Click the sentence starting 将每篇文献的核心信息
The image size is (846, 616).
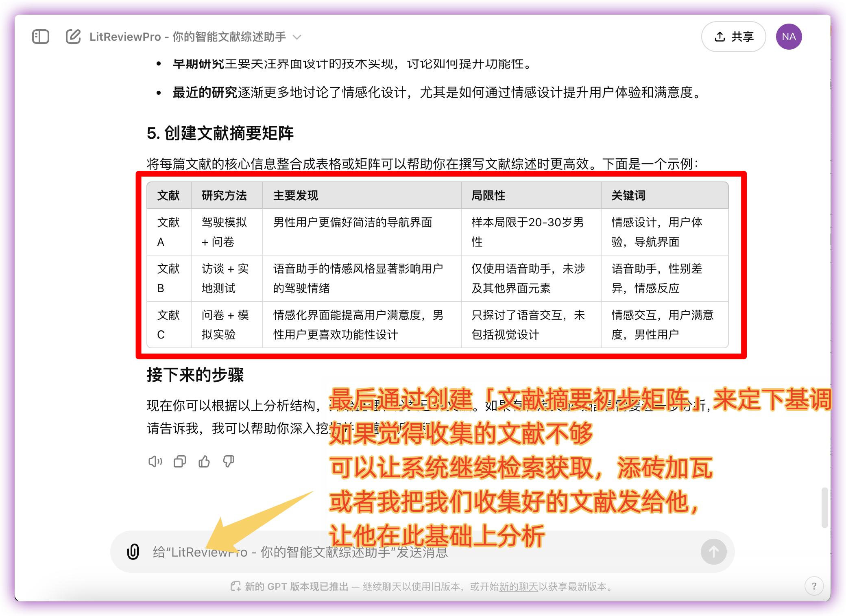pos(423,164)
